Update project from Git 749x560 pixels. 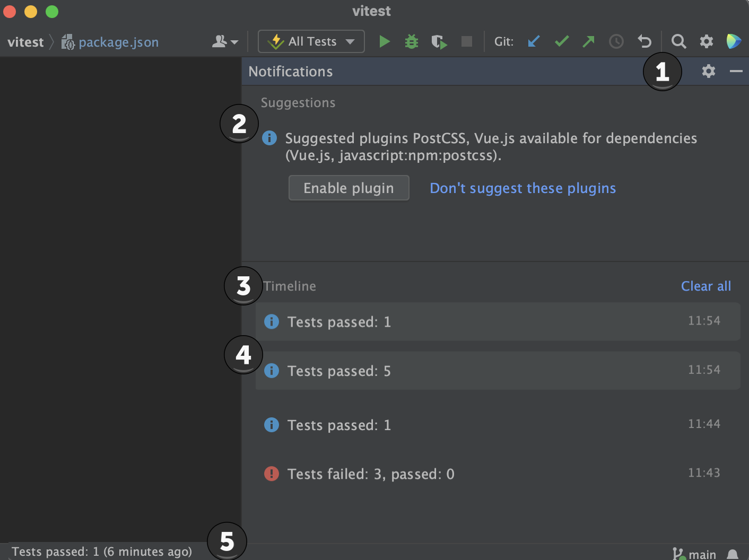point(534,41)
